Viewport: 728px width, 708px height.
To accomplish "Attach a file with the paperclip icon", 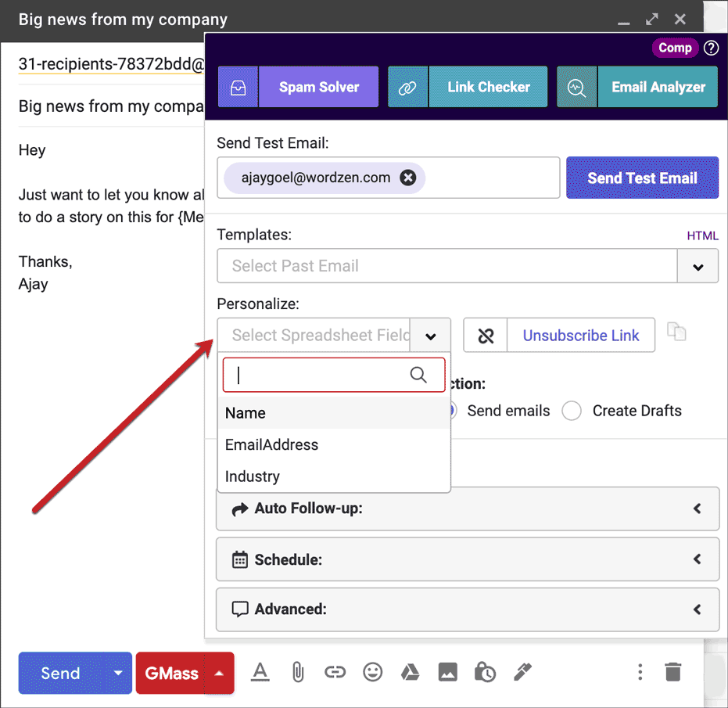I will 297,672.
